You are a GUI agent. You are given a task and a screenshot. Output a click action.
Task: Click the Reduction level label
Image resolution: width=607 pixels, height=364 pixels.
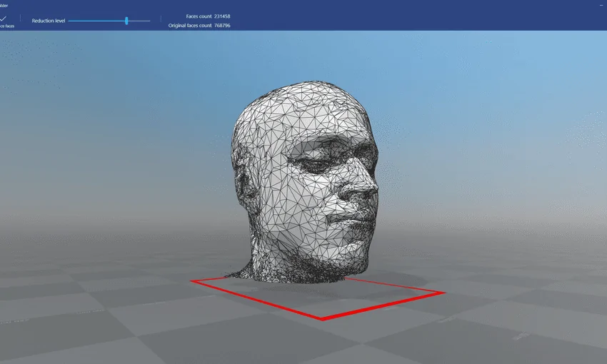(x=49, y=21)
